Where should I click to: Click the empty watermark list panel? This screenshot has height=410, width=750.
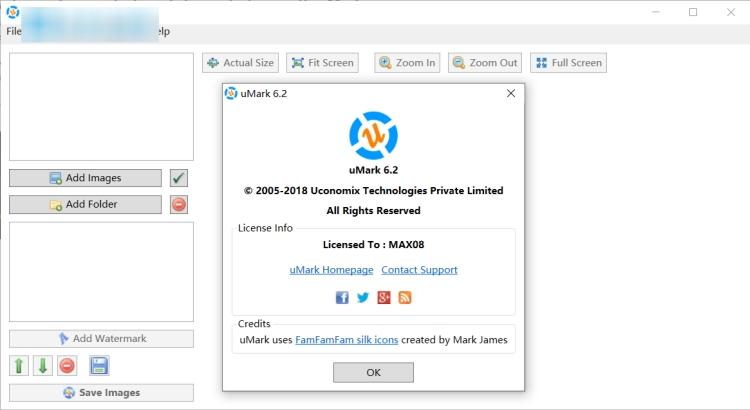coord(101,272)
